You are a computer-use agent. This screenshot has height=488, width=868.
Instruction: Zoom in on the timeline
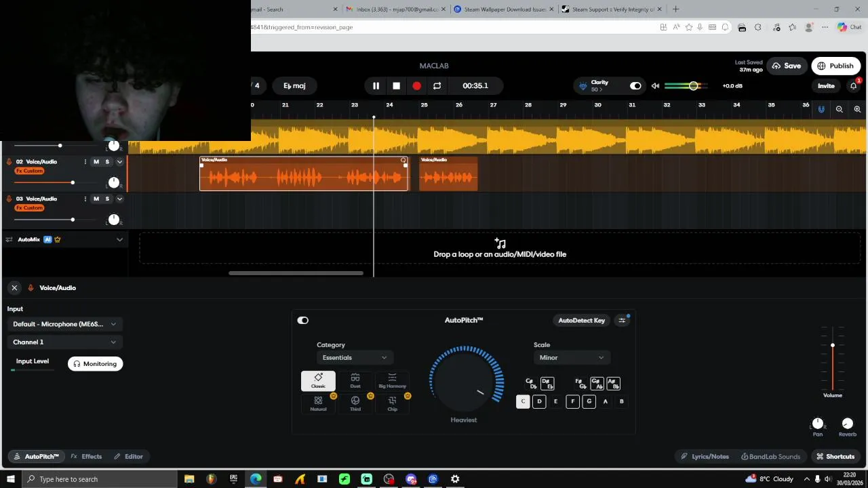click(857, 109)
